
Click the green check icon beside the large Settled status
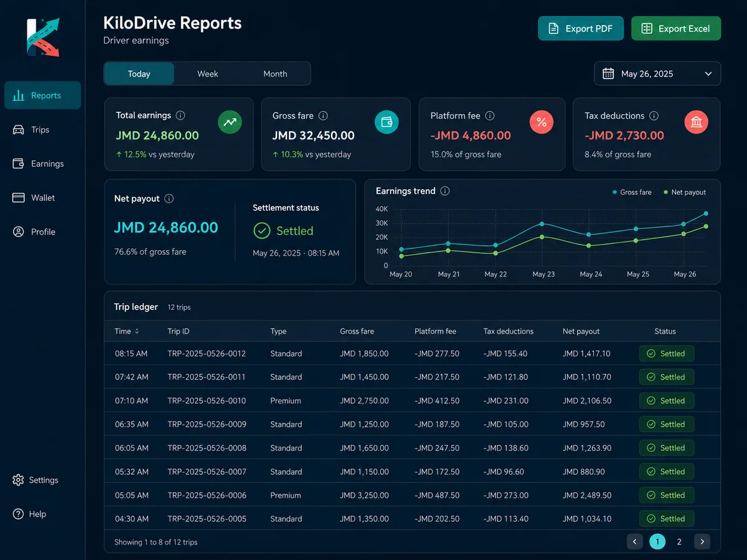(262, 231)
